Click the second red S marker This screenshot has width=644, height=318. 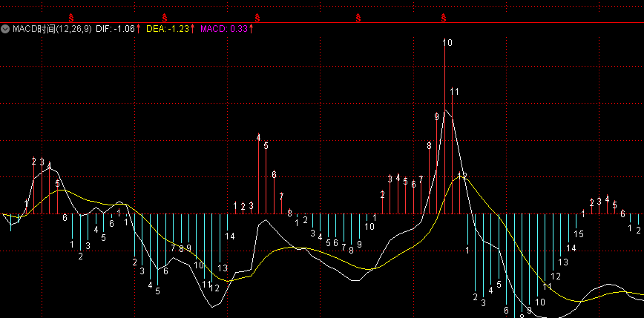[165, 16]
